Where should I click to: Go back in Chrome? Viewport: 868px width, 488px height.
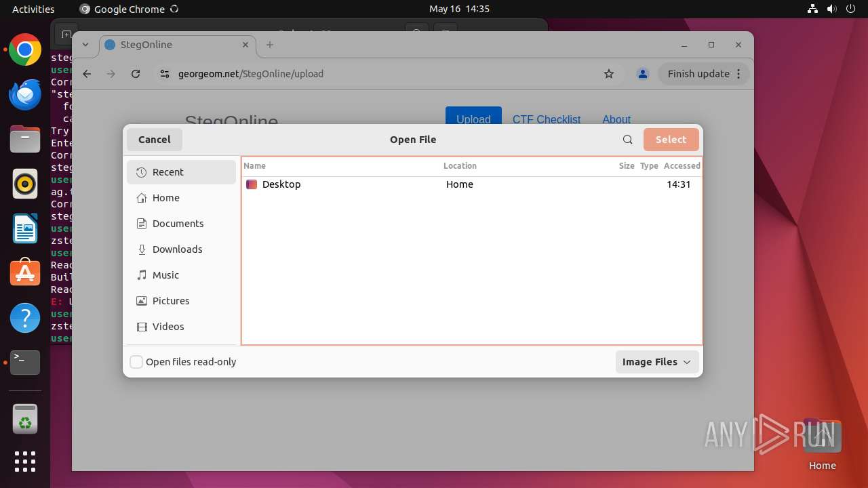(x=87, y=74)
